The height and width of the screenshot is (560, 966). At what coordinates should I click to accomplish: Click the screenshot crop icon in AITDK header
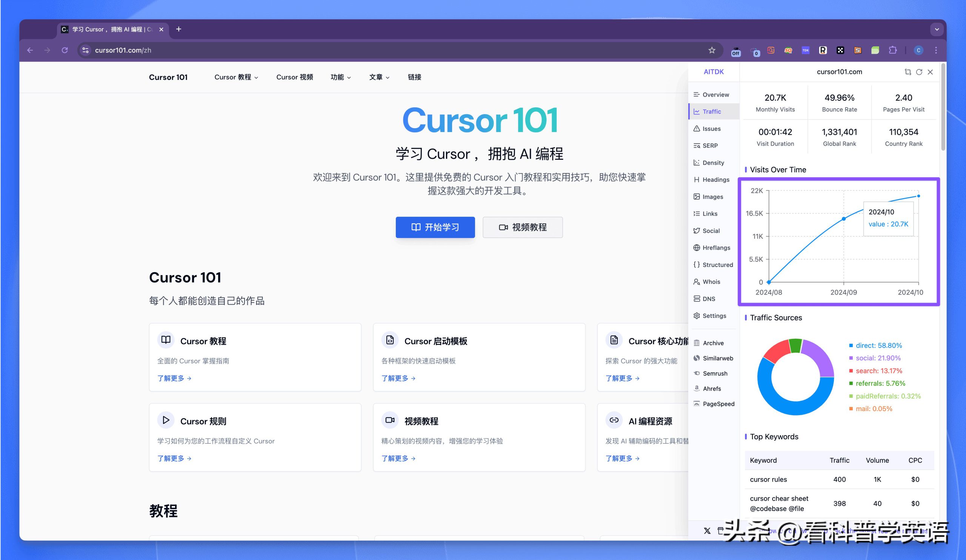coord(909,72)
